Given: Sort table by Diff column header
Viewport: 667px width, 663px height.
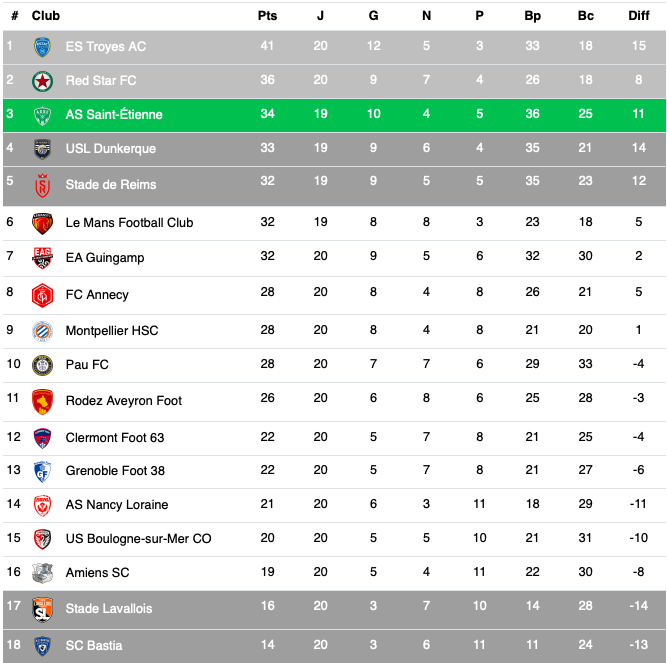Looking at the screenshot, I should [x=638, y=16].
